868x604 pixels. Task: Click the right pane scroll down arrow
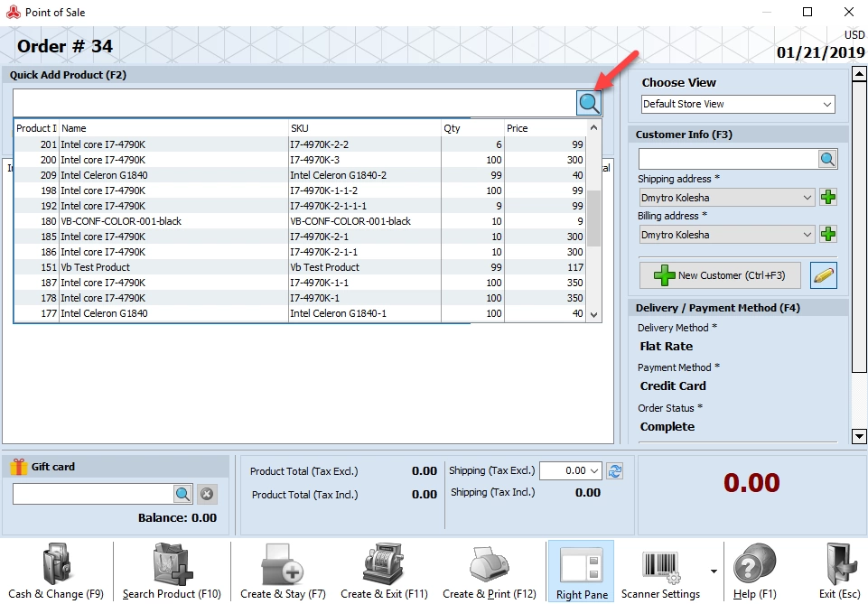(x=859, y=436)
